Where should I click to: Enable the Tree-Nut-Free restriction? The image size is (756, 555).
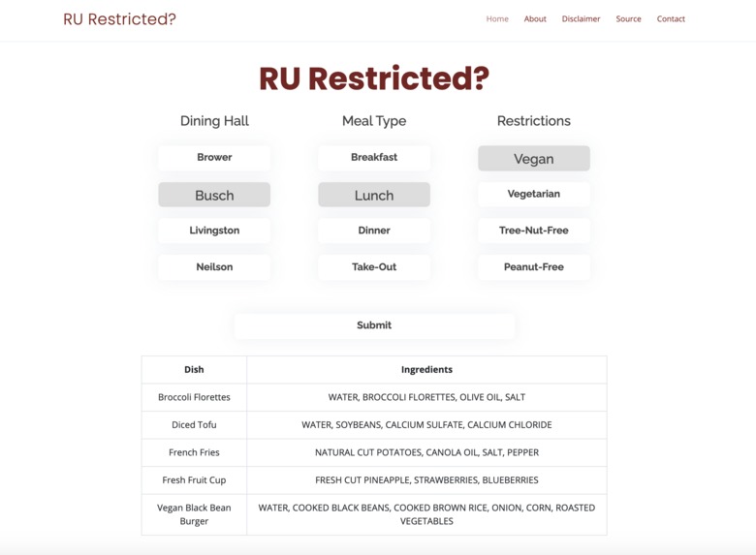tap(534, 231)
